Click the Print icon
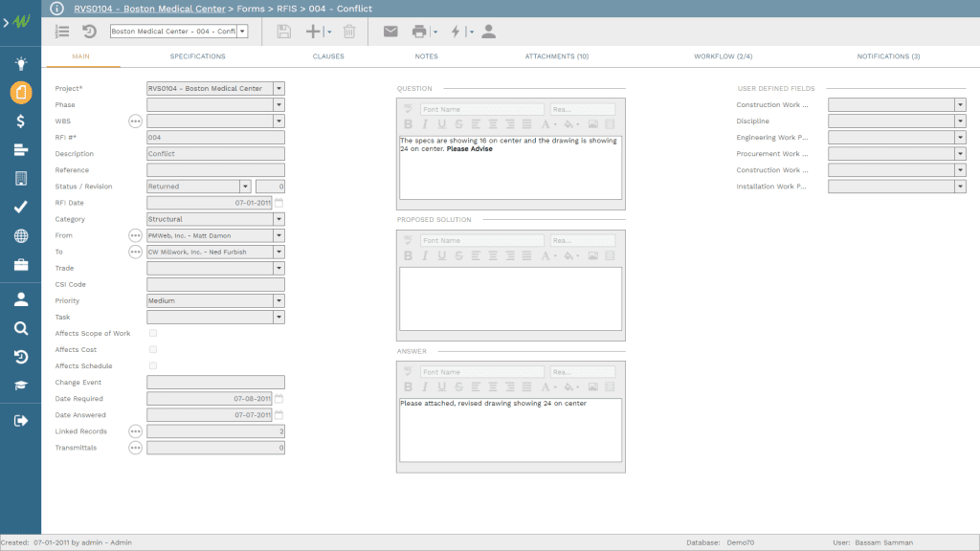This screenshot has height=551, width=980. tap(419, 32)
